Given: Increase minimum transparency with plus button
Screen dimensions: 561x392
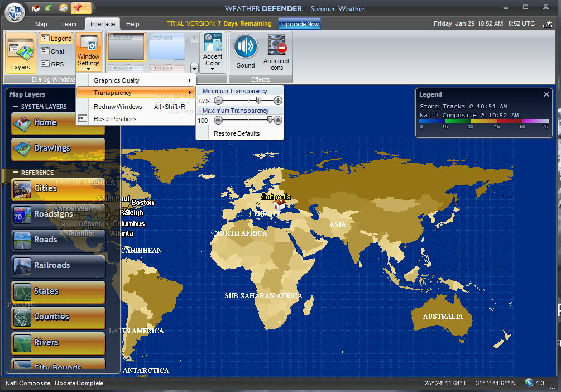Looking at the screenshot, I should click(278, 101).
